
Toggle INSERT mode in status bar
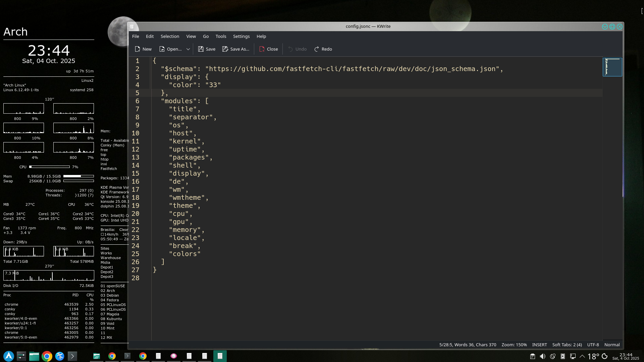(x=539, y=345)
